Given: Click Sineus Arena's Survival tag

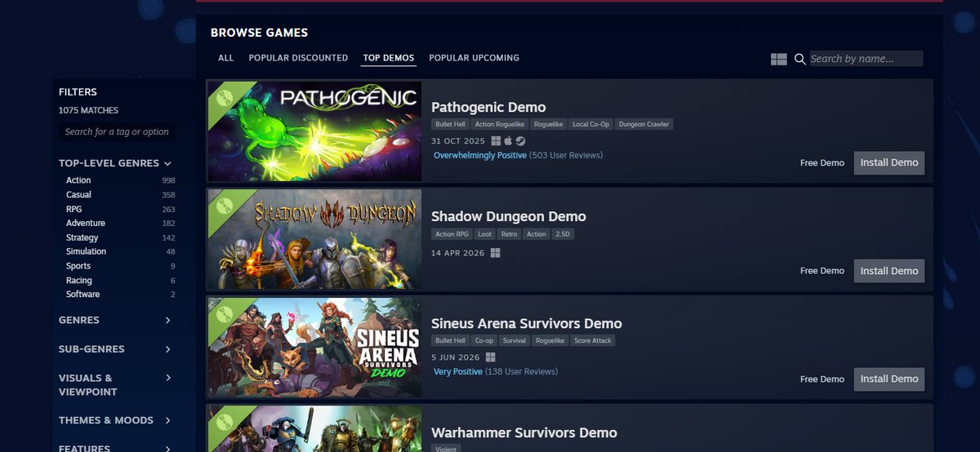Looking at the screenshot, I should point(515,341).
